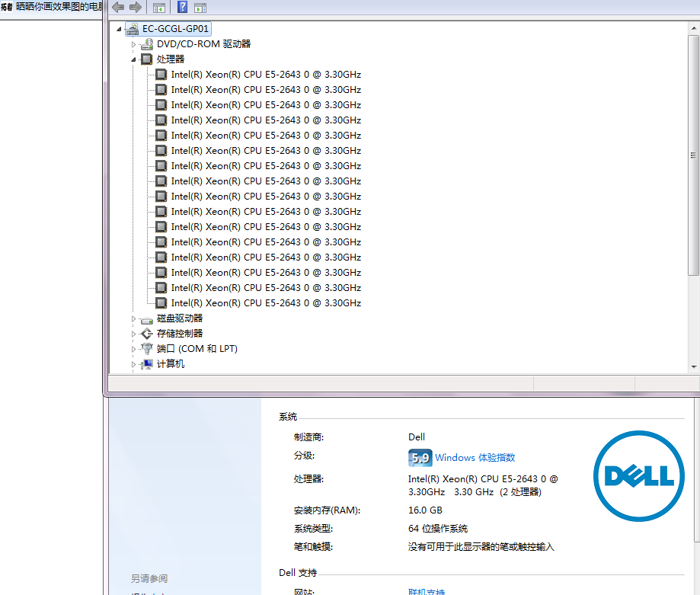Viewport: 700px width, 595px height.
Task: Click the Dell logo image
Action: [639, 476]
